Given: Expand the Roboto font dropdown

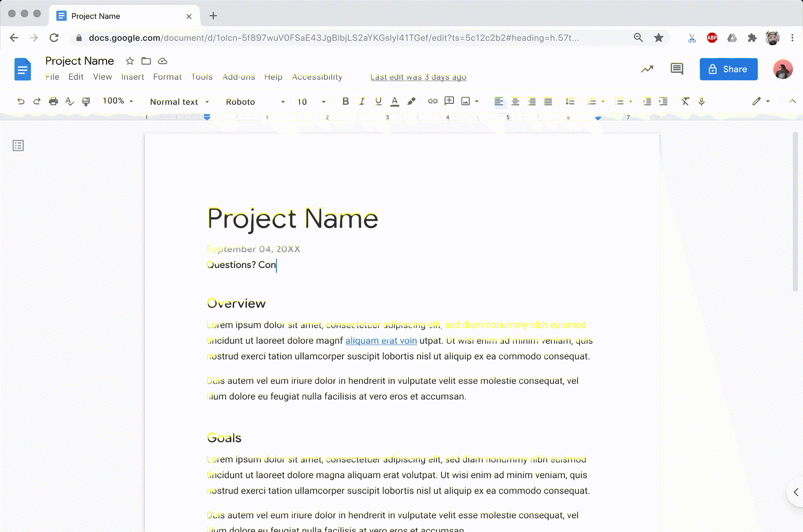Looking at the screenshot, I should pyautogui.click(x=255, y=102).
